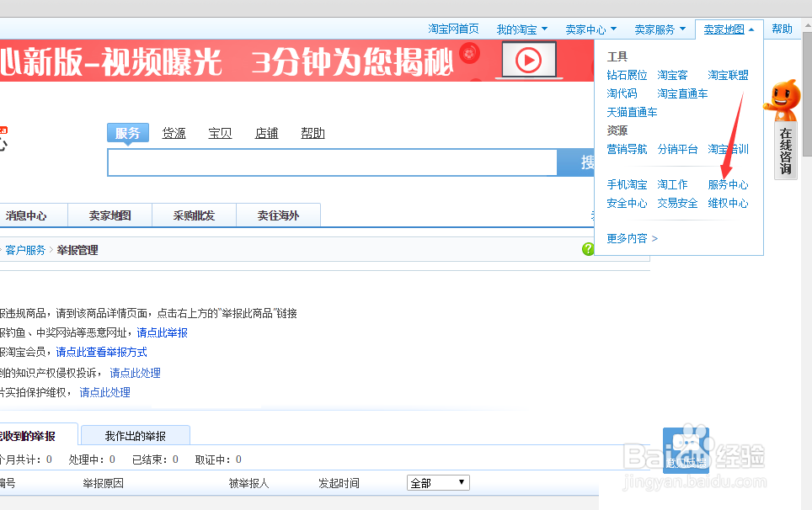The image size is (812, 510).
Task: Open 钻石展位 in the tools menu
Action: 628,76
